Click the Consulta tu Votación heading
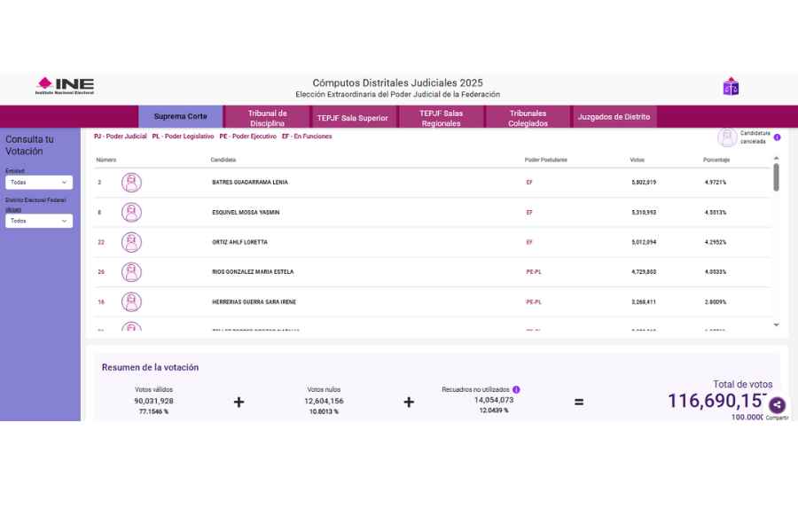 coord(29,145)
